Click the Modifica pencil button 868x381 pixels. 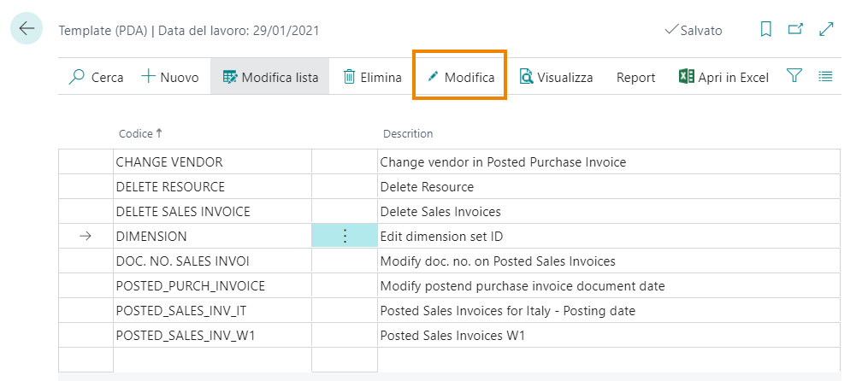point(460,77)
